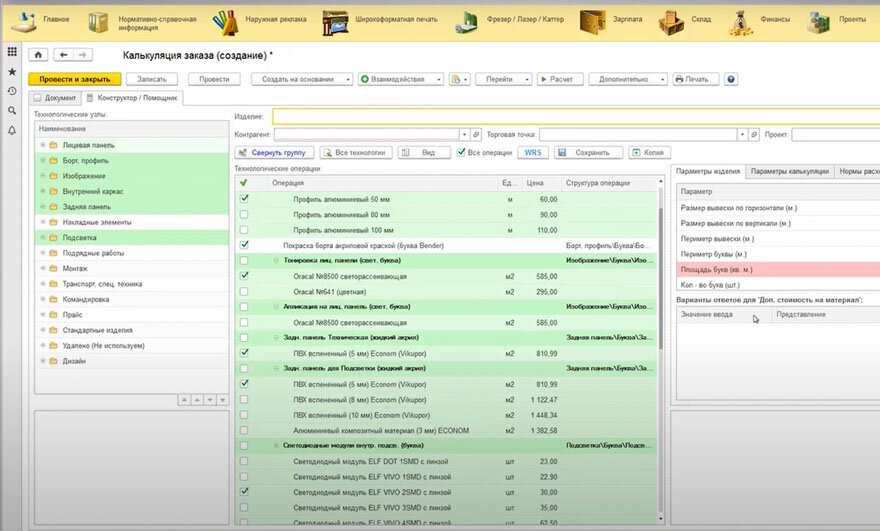Open the Финансы section icon

pyautogui.click(x=741, y=24)
